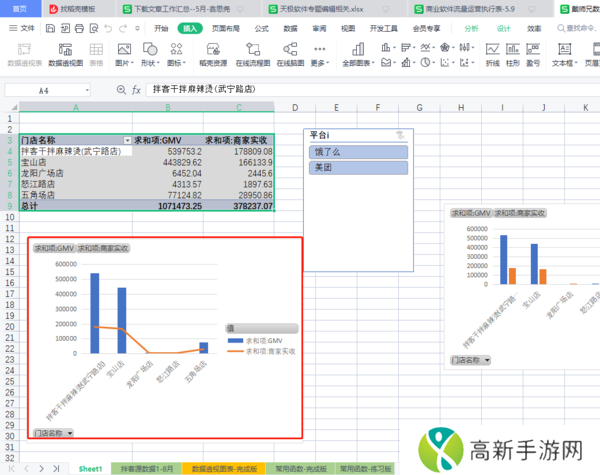Clear filter icon on 平台 slicer
Viewport: 600px width, 475px height.
pos(400,135)
